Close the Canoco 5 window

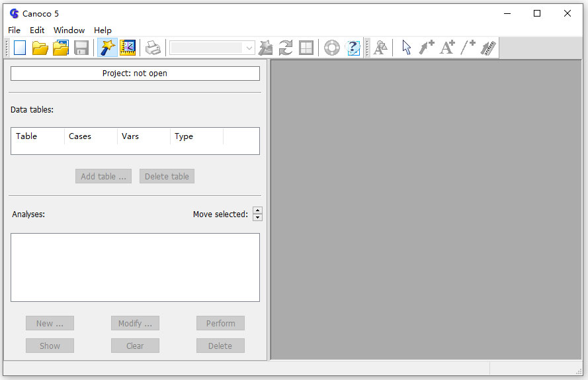[567, 13]
